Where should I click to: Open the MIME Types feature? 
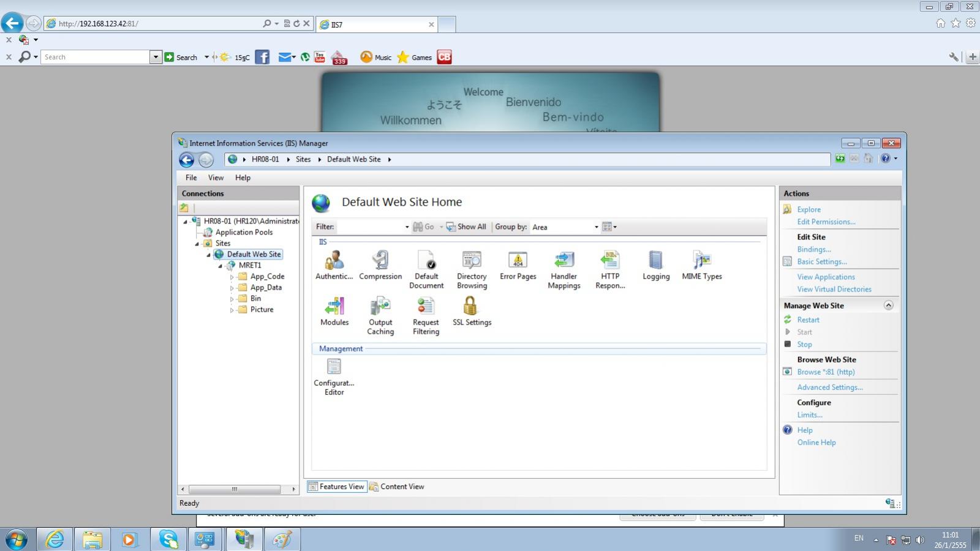702,266
